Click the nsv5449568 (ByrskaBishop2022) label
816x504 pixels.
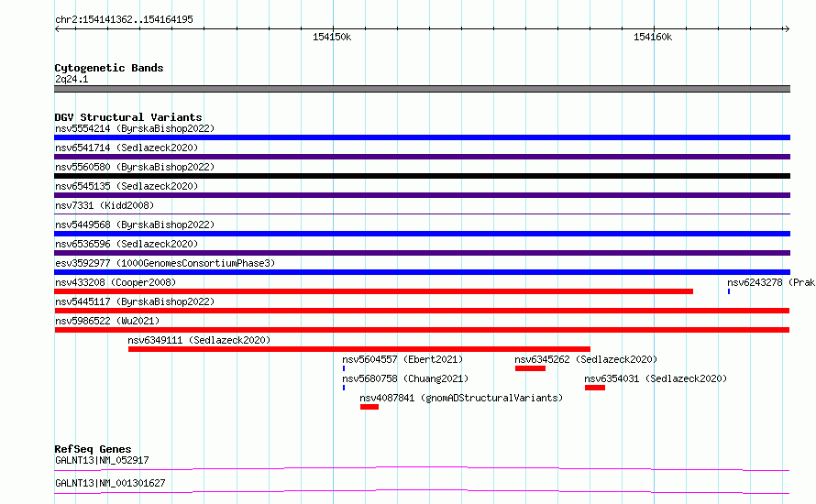[x=135, y=225]
